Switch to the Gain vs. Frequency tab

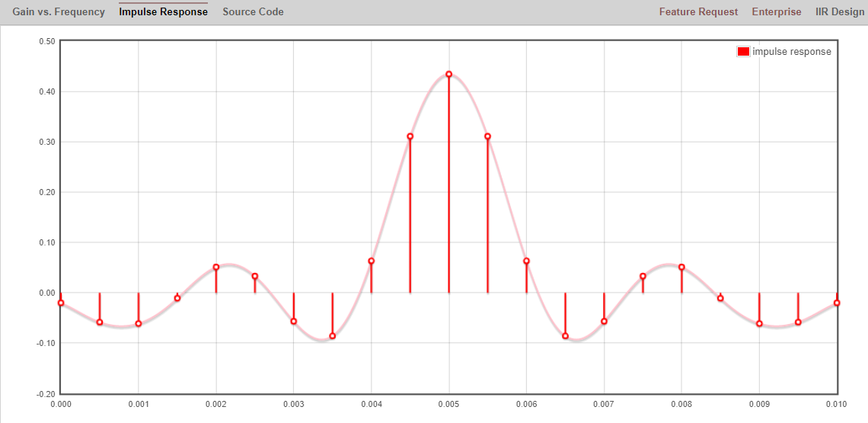(59, 12)
